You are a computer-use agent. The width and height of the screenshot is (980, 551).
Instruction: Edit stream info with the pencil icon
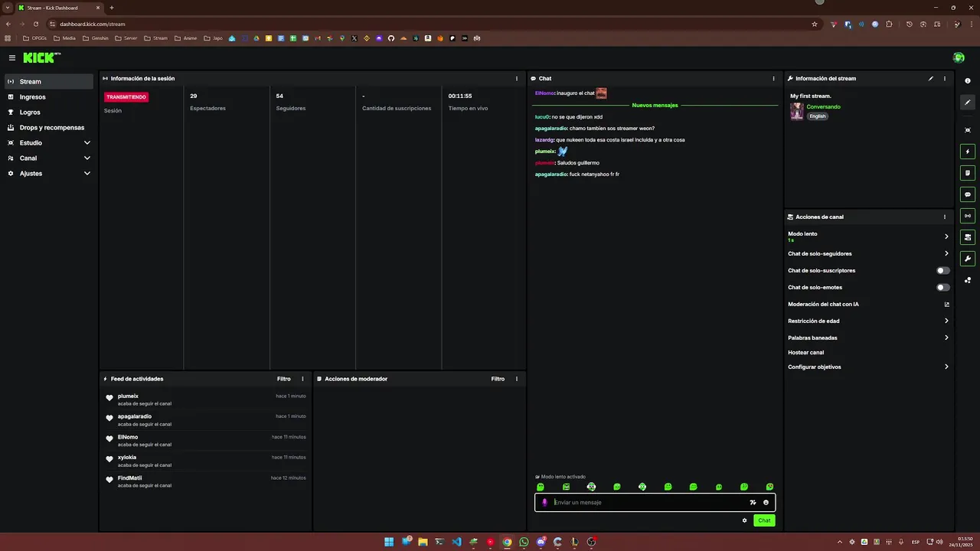pyautogui.click(x=931, y=78)
